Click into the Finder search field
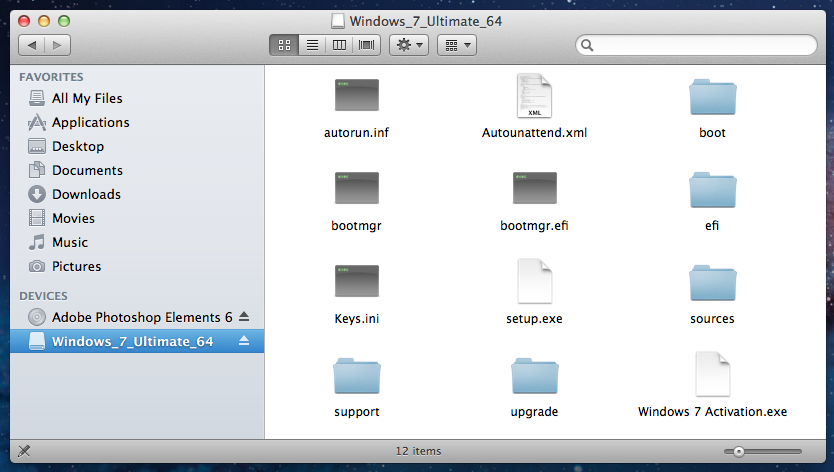Viewport: 834px width, 472px height. click(696, 45)
